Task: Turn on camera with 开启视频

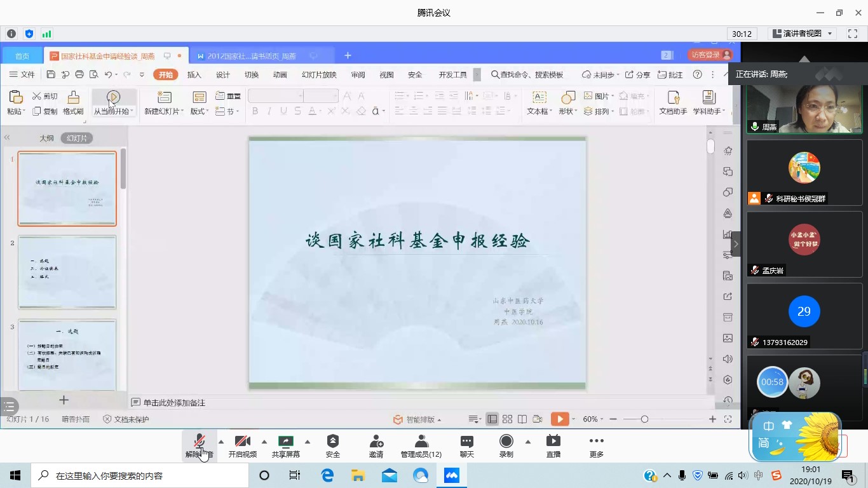Action: (x=242, y=442)
